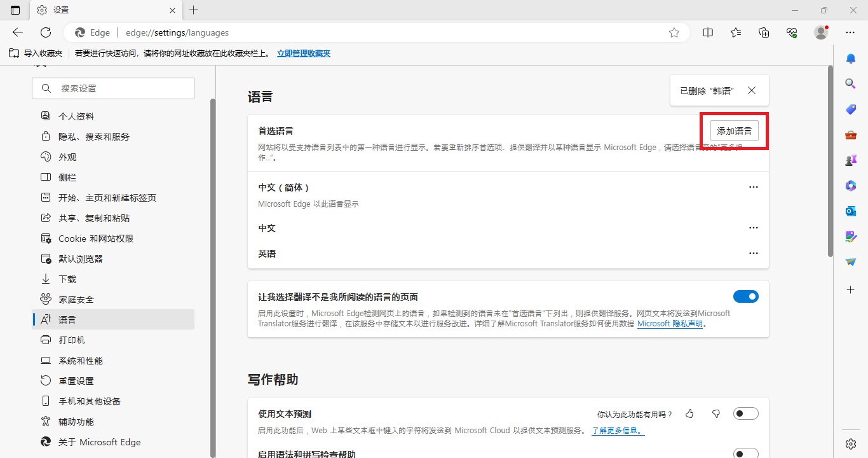Add this page to favorites star

pos(674,32)
